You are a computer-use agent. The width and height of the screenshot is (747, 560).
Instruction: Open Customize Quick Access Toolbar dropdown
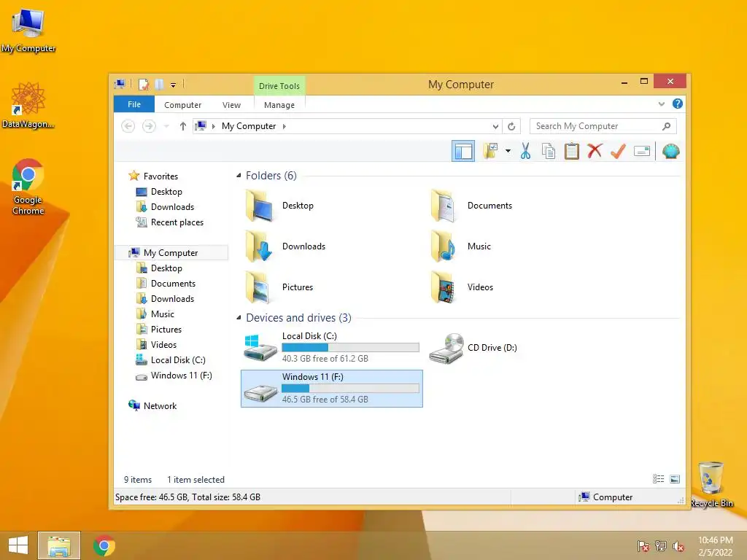click(174, 85)
